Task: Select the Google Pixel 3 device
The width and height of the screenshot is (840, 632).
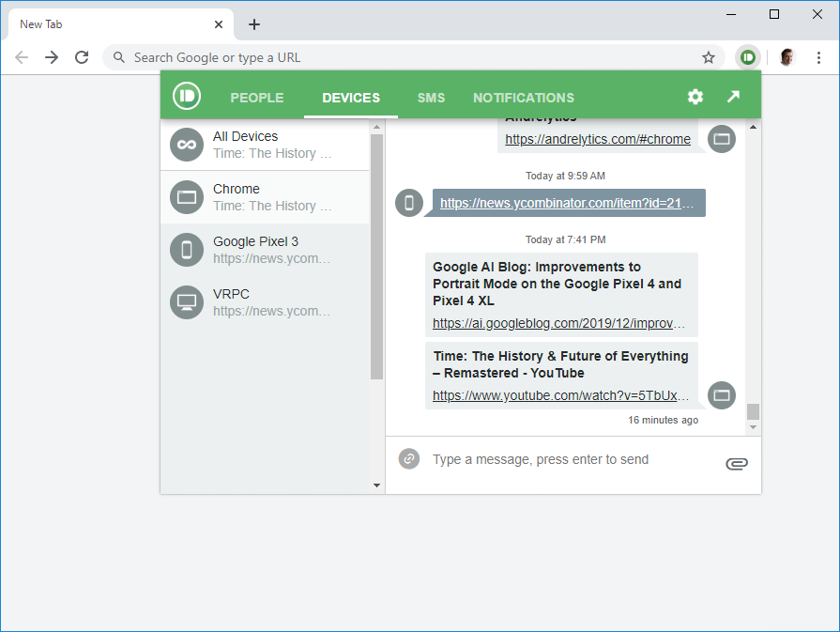Action: pos(265,250)
